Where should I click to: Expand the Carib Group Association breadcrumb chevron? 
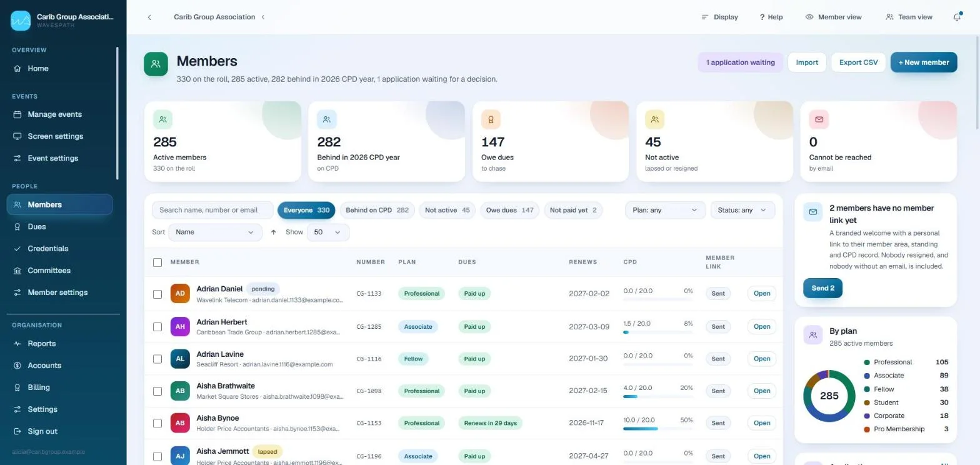click(x=263, y=17)
